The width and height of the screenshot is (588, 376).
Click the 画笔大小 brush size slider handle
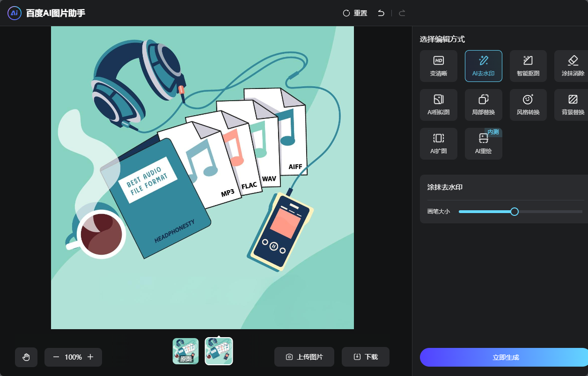point(514,212)
